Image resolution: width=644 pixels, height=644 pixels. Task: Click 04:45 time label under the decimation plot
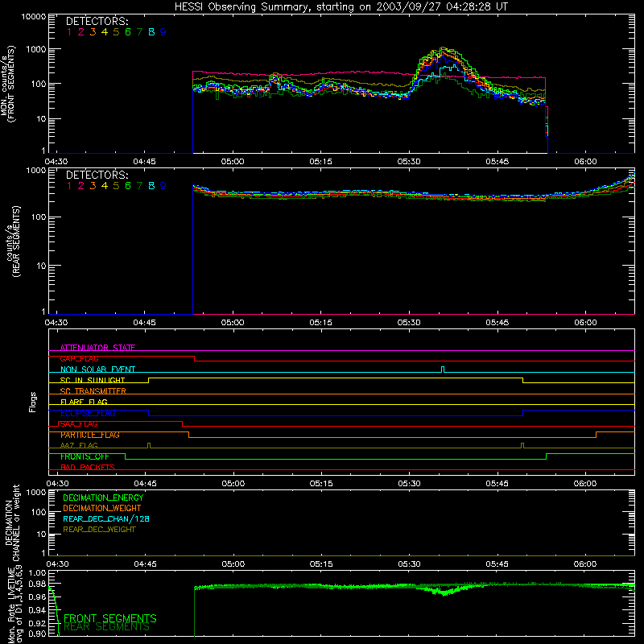pyautogui.click(x=145, y=564)
